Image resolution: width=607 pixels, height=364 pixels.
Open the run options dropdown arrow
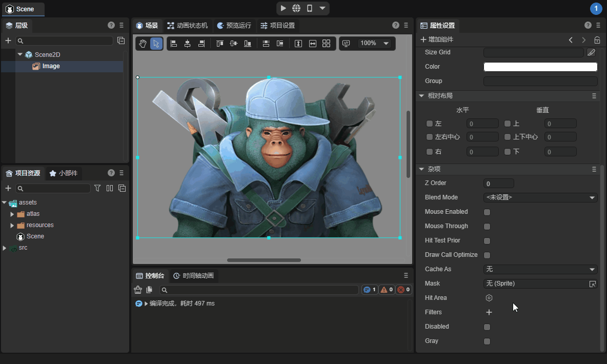pos(322,8)
